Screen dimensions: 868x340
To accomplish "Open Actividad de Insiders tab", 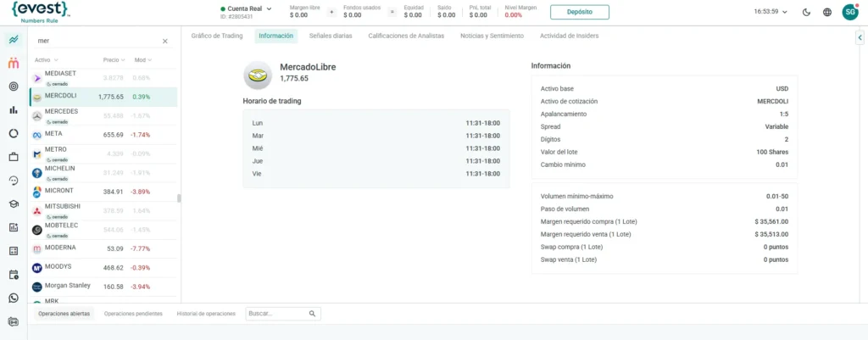I will coord(569,36).
